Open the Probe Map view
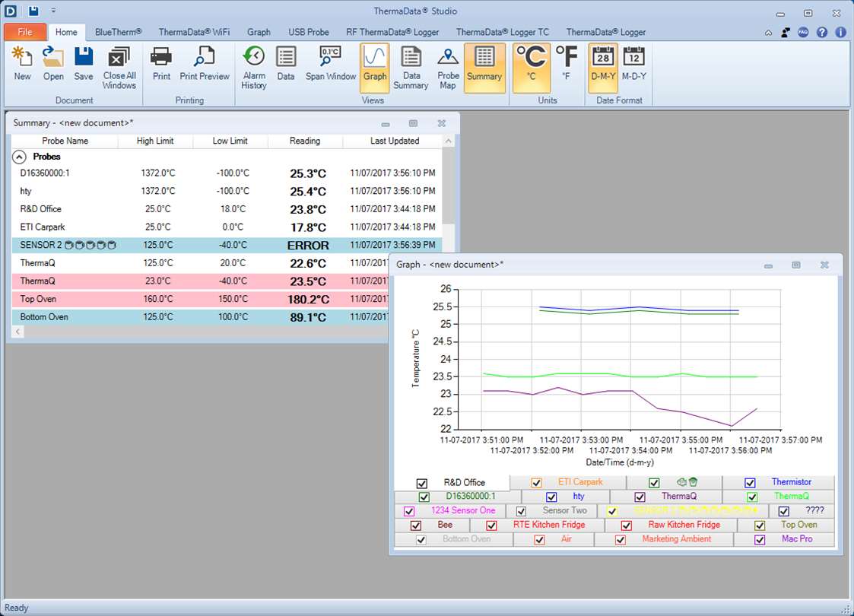Viewport: 854px width, 616px height. pyautogui.click(x=448, y=68)
